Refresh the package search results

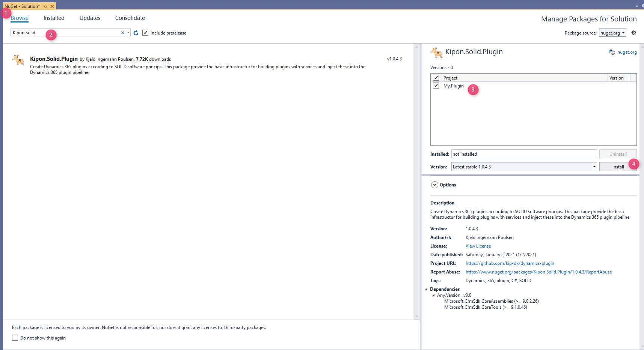pos(136,33)
